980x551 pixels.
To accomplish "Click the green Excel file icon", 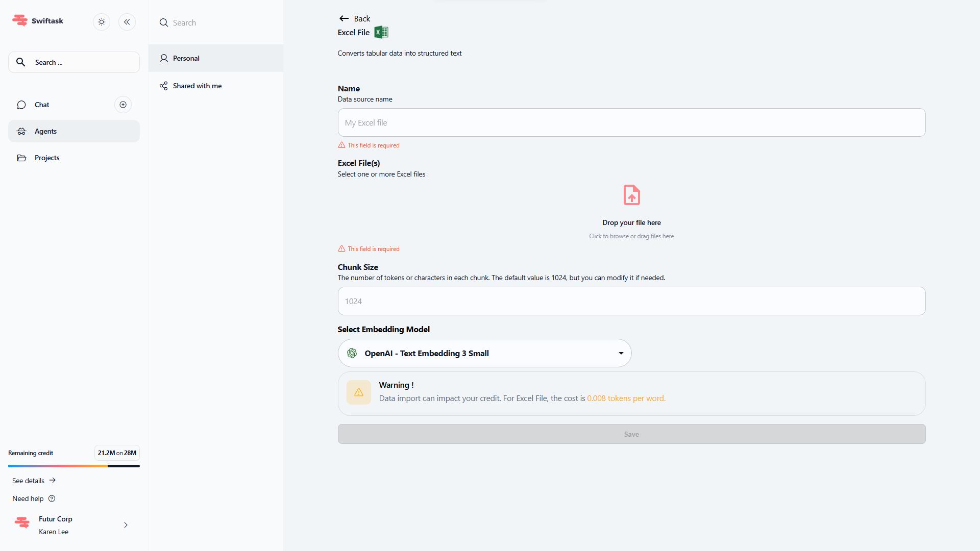I will point(381,32).
